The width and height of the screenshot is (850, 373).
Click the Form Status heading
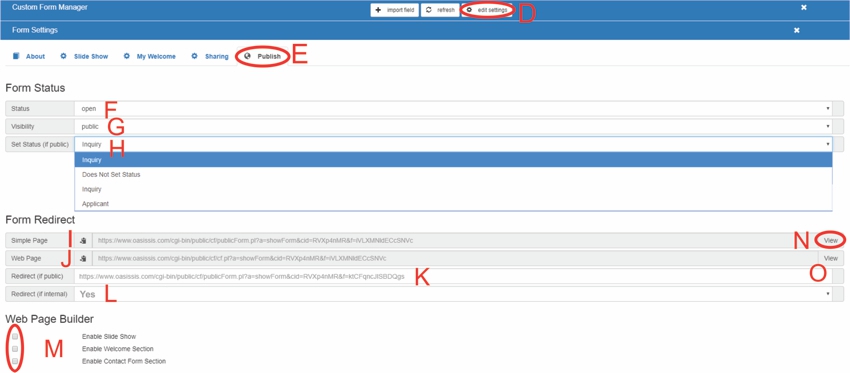pos(35,88)
